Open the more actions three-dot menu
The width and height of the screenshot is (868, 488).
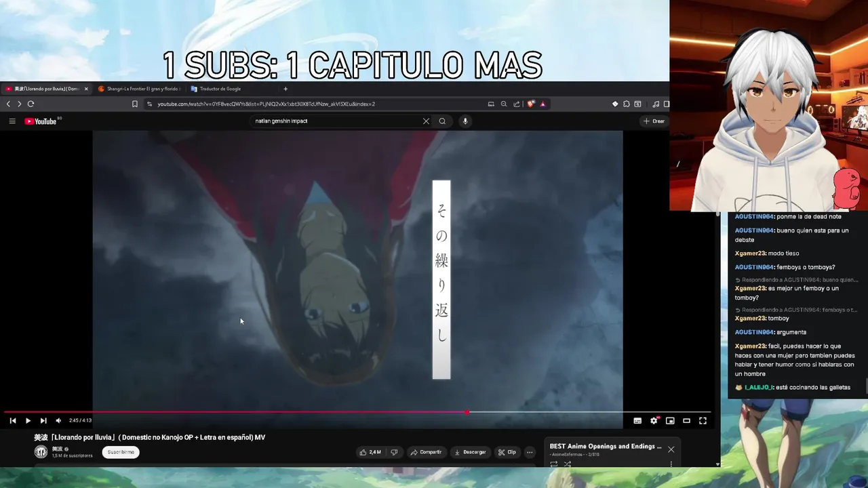click(530, 452)
